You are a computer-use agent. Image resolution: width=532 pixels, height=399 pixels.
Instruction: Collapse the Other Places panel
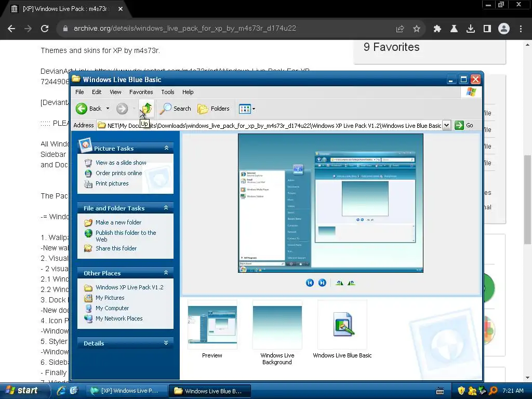(166, 272)
